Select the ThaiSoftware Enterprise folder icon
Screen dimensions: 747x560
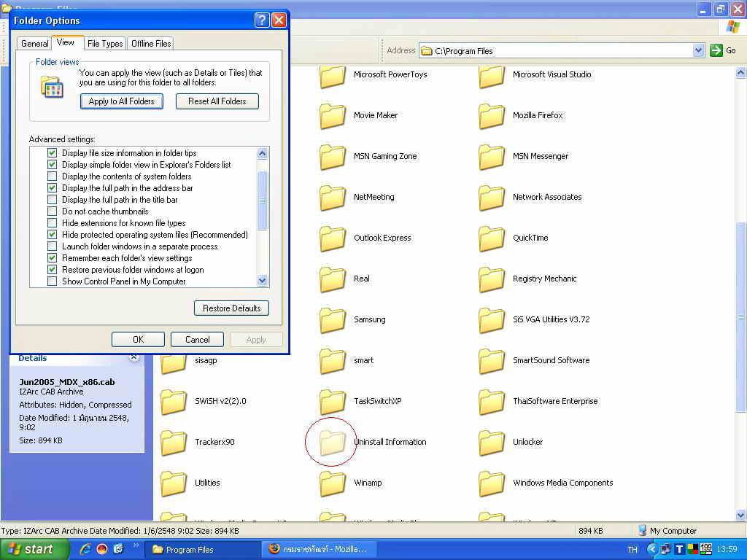pyautogui.click(x=491, y=402)
